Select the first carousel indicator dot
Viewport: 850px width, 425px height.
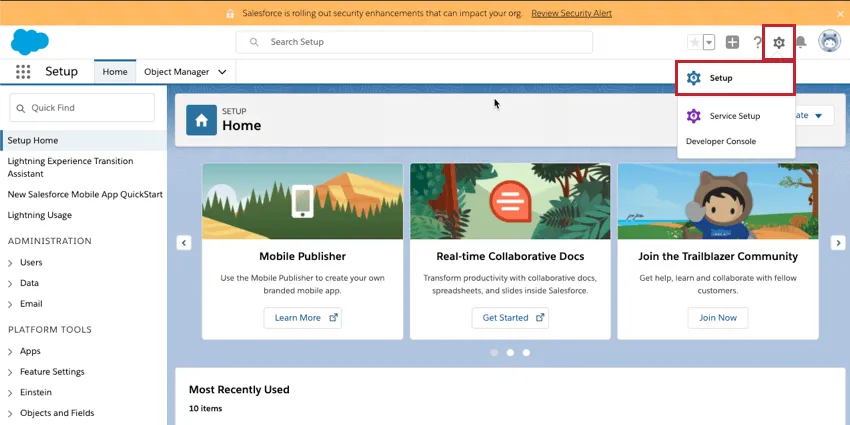pos(494,352)
